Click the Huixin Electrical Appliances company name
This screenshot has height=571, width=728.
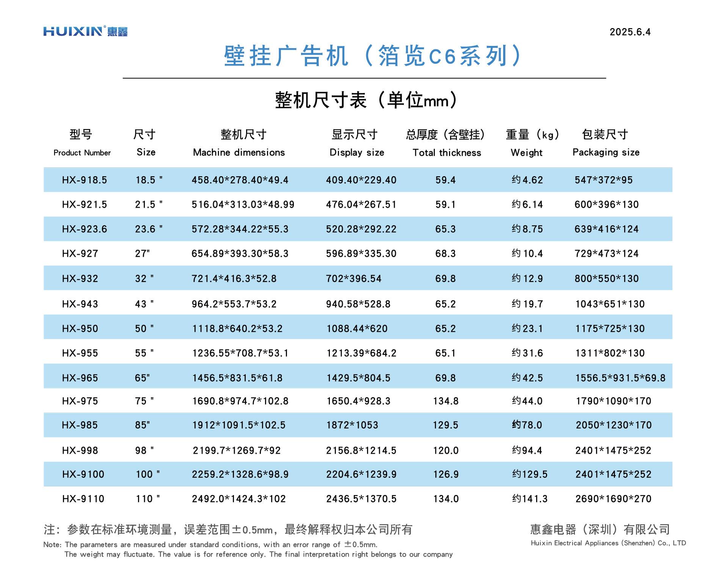pyautogui.click(x=608, y=543)
